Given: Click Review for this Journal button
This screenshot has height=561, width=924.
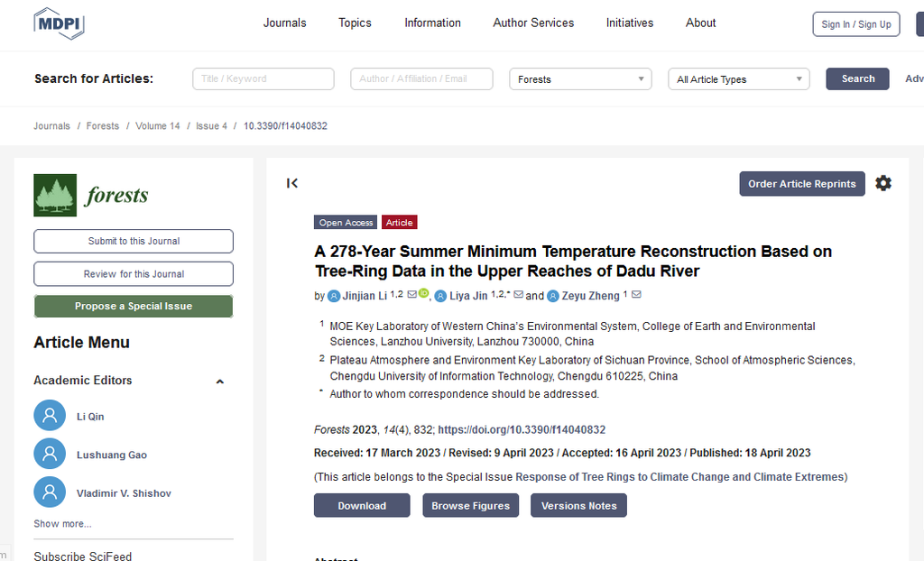Looking at the screenshot, I should 134,274.
